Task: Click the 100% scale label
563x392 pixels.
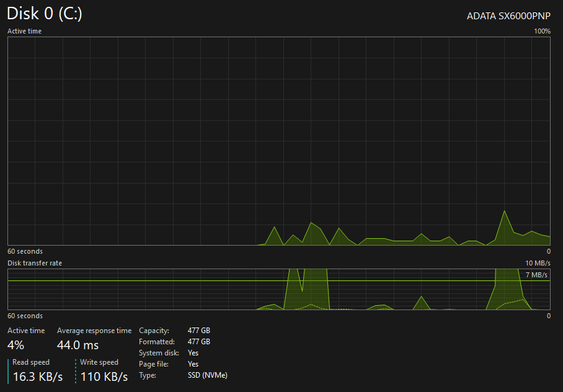Action: click(x=542, y=31)
